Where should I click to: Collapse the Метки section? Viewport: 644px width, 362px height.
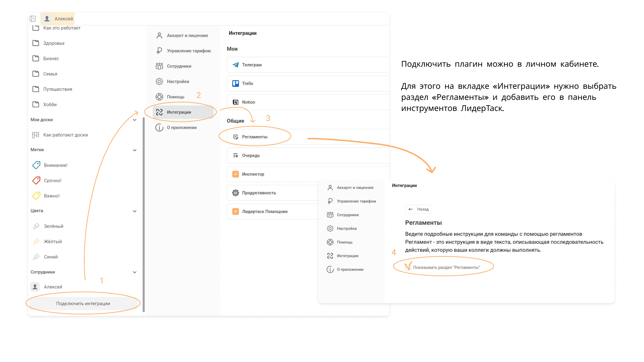[135, 150]
